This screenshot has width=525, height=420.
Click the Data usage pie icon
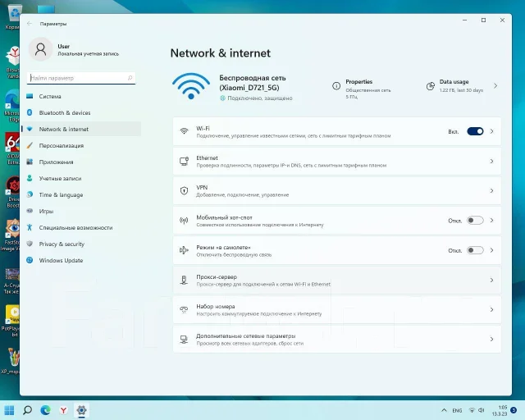pyautogui.click(x=430, y=86)
